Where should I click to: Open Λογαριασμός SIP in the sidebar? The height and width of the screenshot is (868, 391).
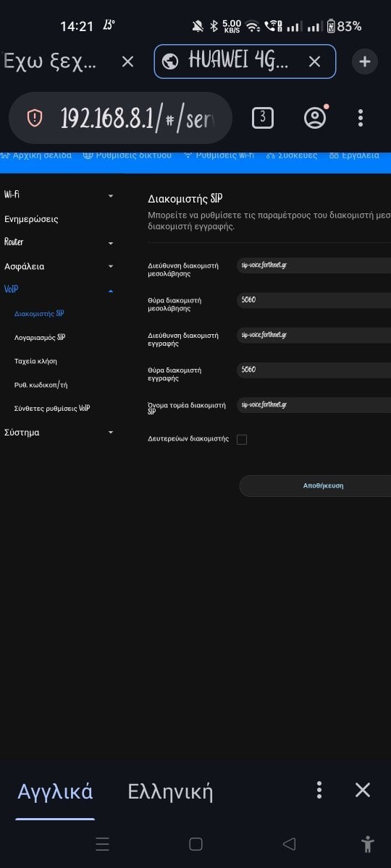click(40, 338)
